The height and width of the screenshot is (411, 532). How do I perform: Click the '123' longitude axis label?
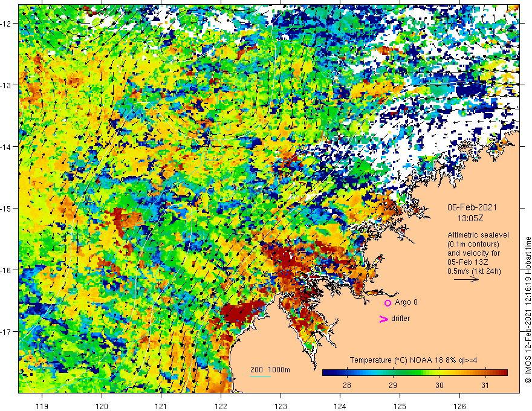coord(281,407)
